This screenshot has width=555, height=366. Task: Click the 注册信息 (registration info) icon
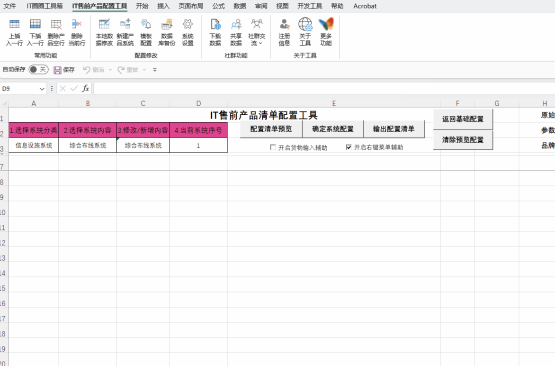pos(284,24)
